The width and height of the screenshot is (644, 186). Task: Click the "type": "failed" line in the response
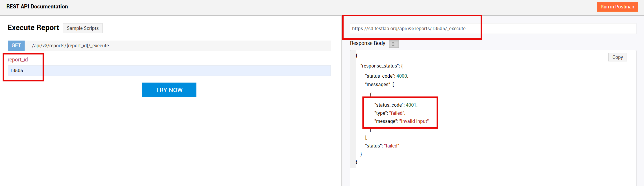[390, 113]
